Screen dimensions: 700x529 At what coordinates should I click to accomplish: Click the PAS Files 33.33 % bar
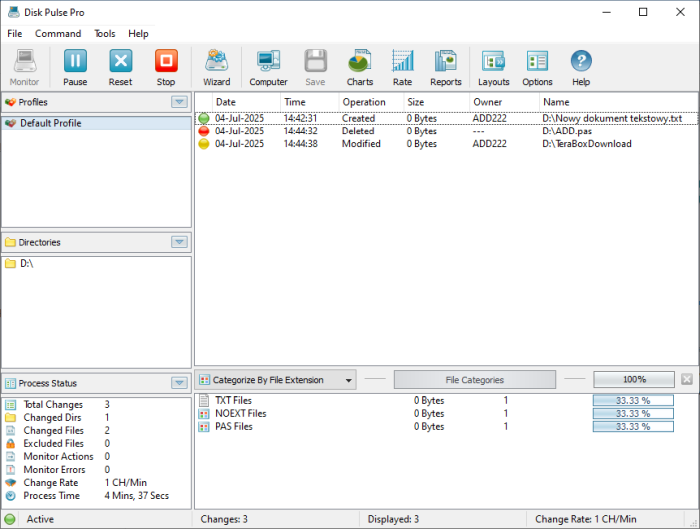(633, 427)
